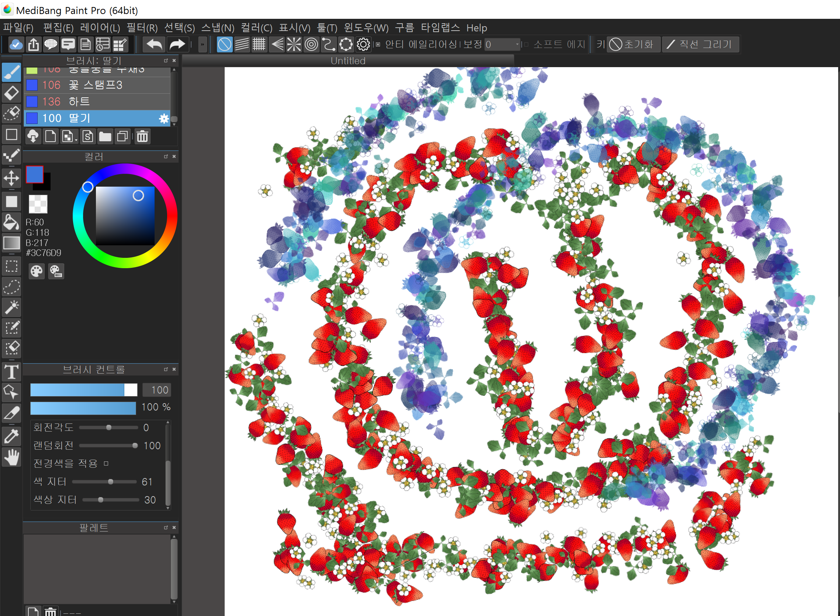Select the Eraser tool
This screenshot has width=840, height=616.
pyautogui.click(x=11, y=93)
